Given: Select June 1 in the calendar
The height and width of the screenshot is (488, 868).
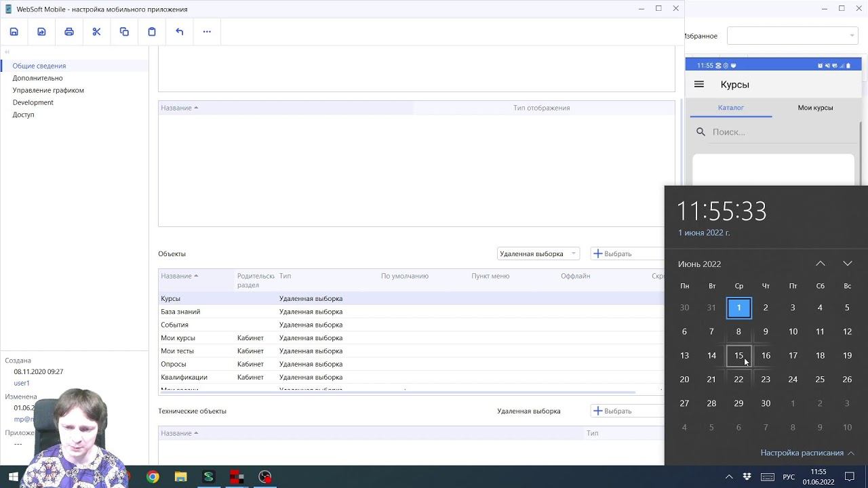Looking at the screenshot, I should click(739, 308).
